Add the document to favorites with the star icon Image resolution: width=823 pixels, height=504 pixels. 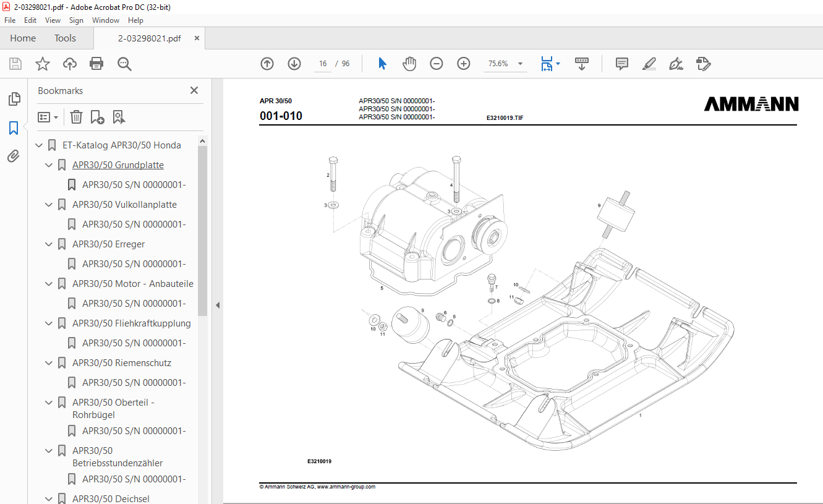[x=42, y=64]
